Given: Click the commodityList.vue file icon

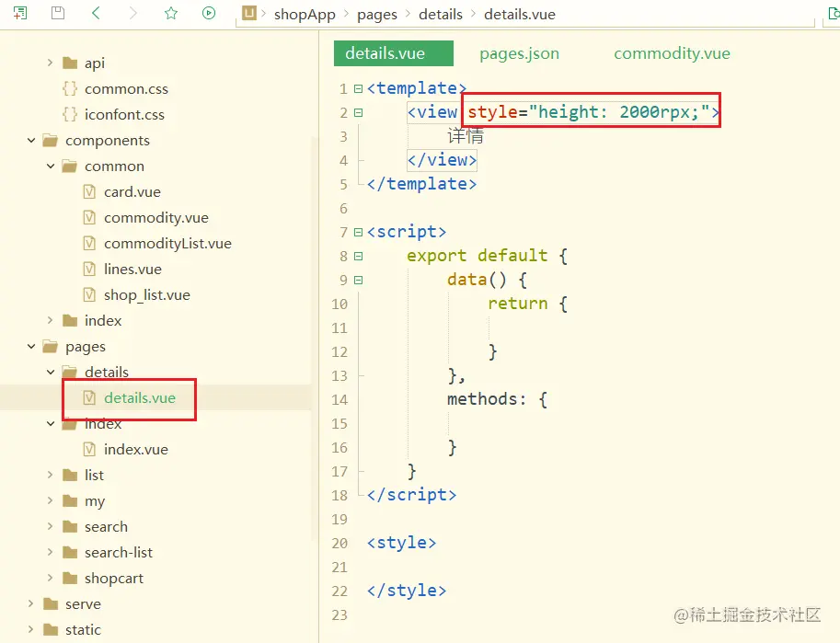Looking at the screenshot, I should pos(89,243).
